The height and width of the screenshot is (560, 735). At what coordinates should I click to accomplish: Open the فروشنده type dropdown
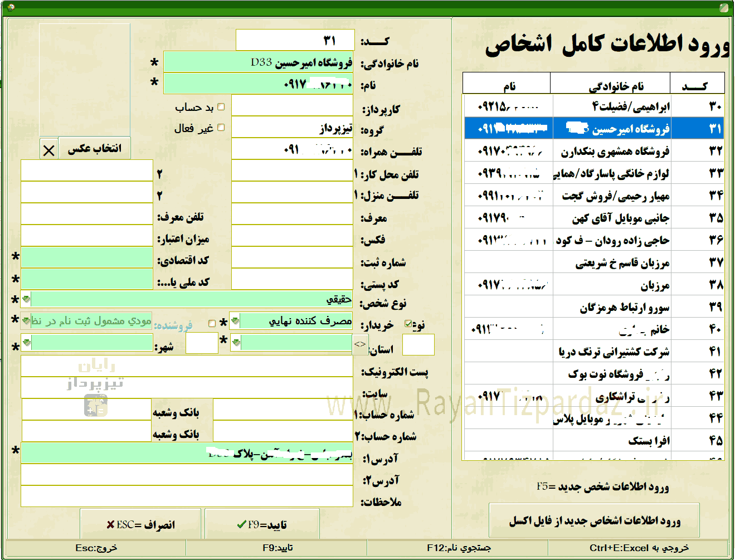tap(26, 321)
